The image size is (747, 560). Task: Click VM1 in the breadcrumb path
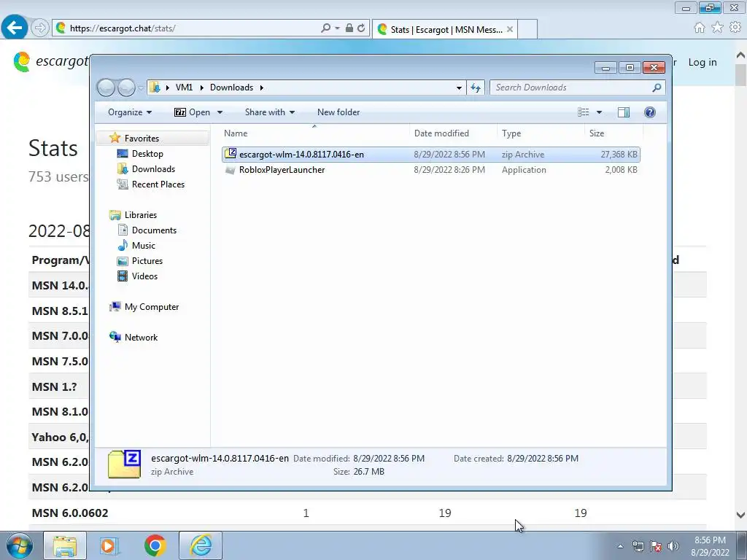184,87
